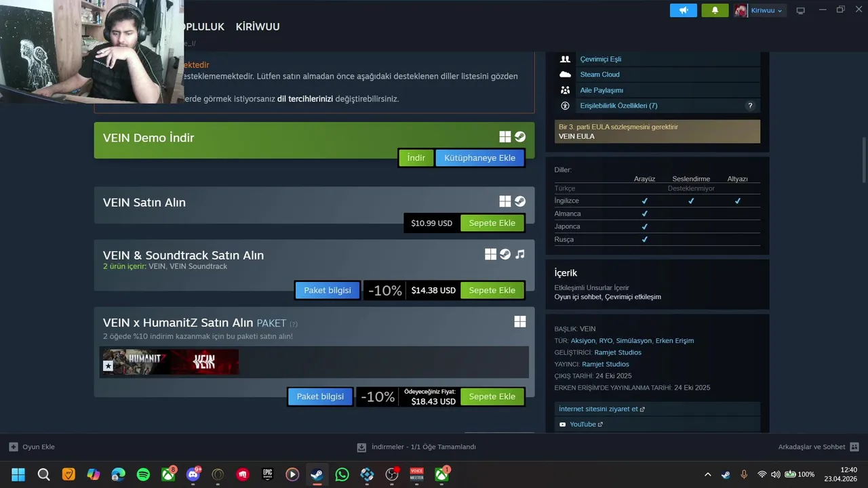868x488 pixels.
Task: Open WhatsApp from the taskbar
Action: point(342,474)
